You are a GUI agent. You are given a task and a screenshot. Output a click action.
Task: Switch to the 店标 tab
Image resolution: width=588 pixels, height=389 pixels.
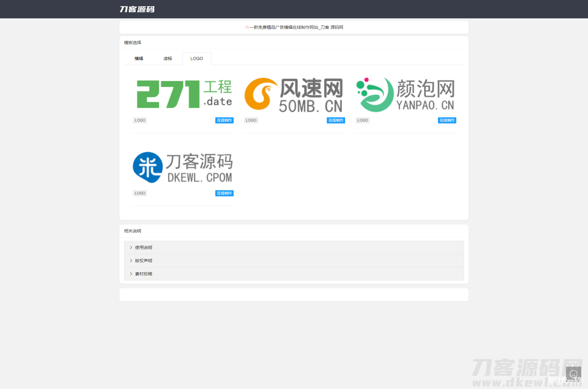click(168, 59)
